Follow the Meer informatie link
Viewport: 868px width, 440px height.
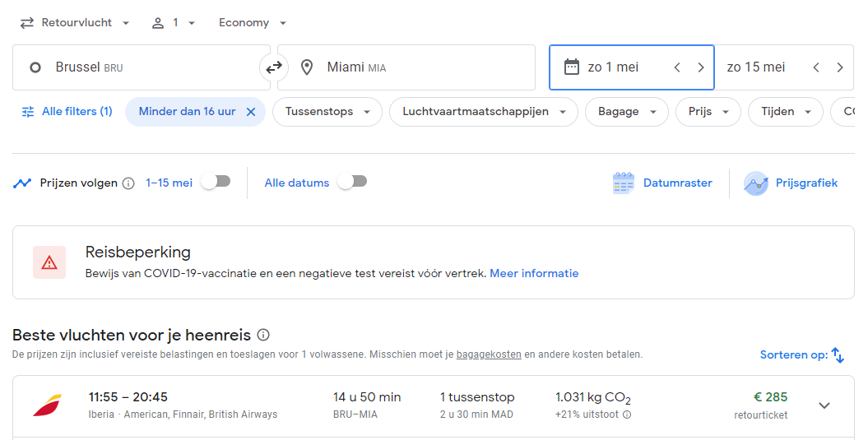[x=534, y=273]
